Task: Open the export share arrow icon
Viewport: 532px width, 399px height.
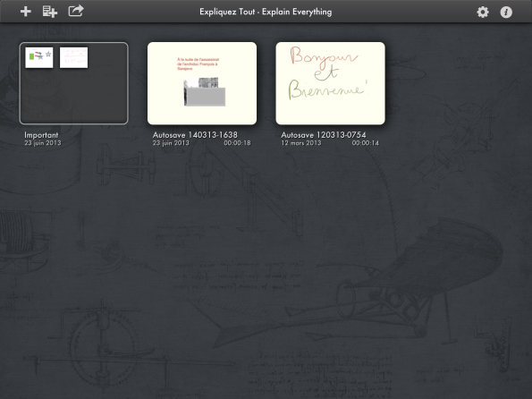Action: pos(76,11)
